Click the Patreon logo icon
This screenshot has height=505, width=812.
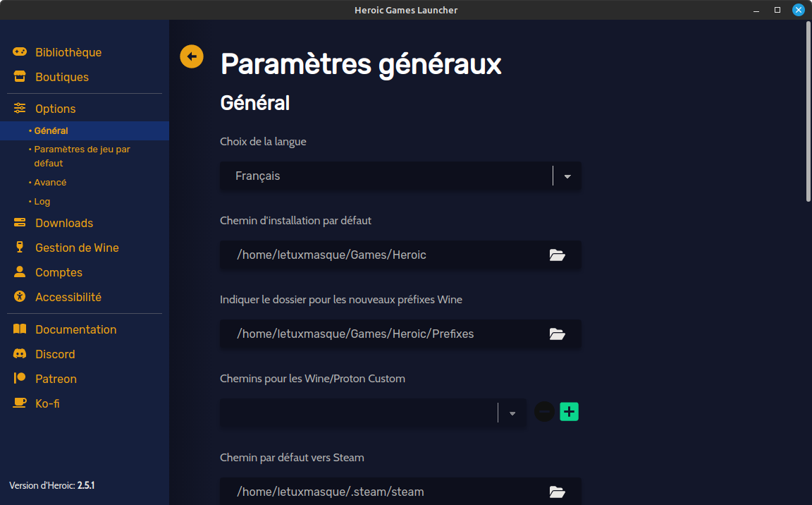(x=20, y=379)
